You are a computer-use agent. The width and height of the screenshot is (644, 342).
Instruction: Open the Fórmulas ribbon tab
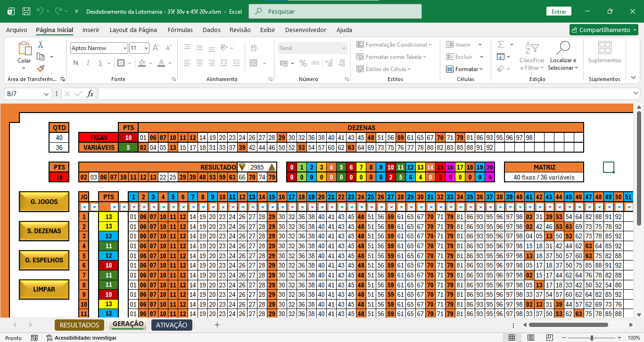coord(180,30)
